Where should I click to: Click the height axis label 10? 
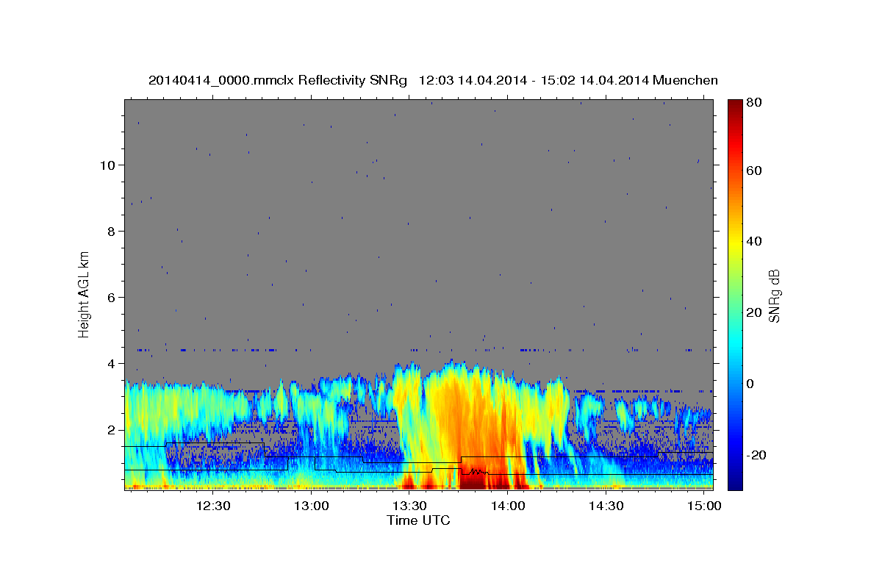coord(107,165)
